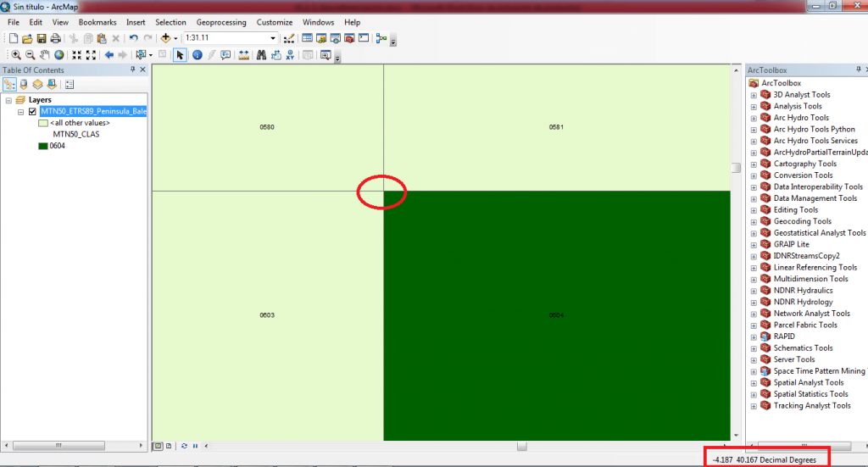
Task: Click the Add Data button
Action: (165, 38)
